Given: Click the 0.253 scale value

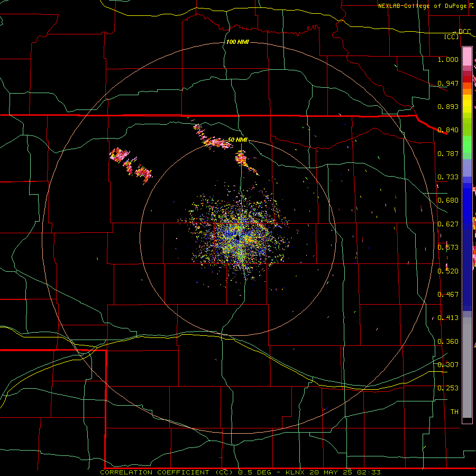Looking at the screenshot, I should click(x=448, y=388).
